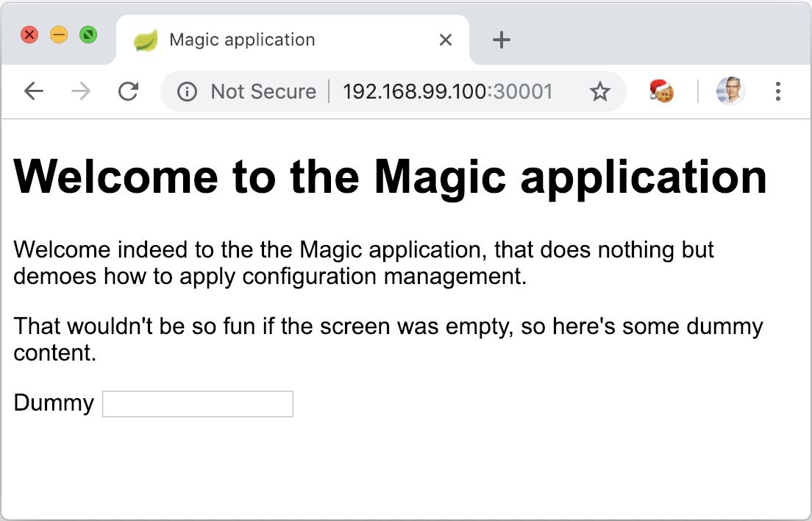812x521 pixels.
Task: Click the Not Secure info icon
Action: click(188, 91)
